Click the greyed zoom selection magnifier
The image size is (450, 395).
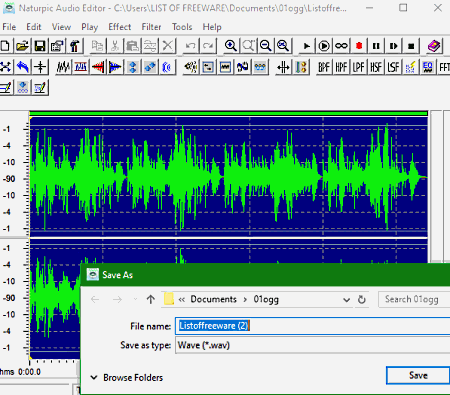point(248,46)
